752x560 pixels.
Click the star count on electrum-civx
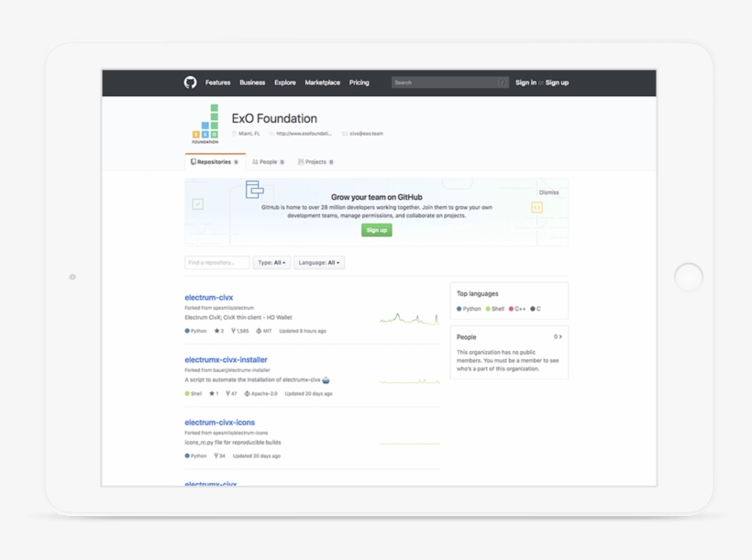(x=218, y=331)
